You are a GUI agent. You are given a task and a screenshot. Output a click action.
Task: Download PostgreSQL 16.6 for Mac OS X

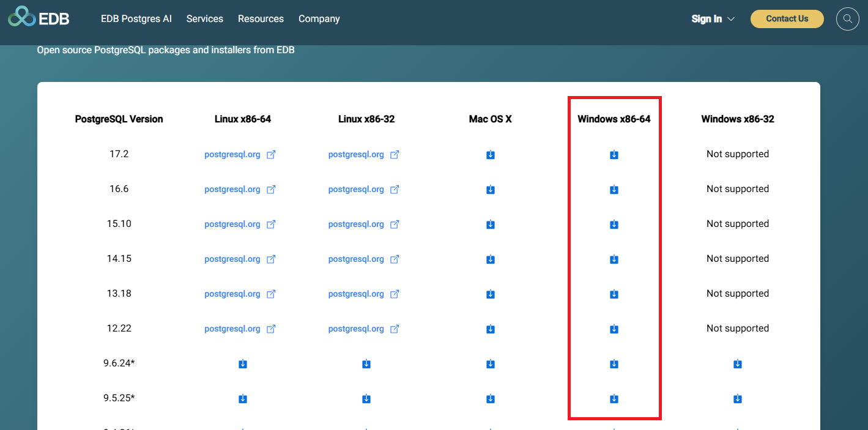click(491, 190)
